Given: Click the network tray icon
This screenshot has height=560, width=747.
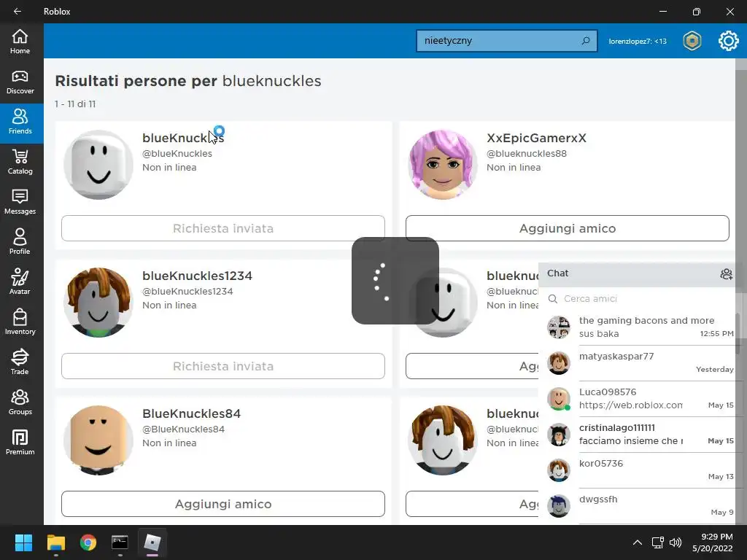Looking at the screenshot, I should [x=658, y=542].
